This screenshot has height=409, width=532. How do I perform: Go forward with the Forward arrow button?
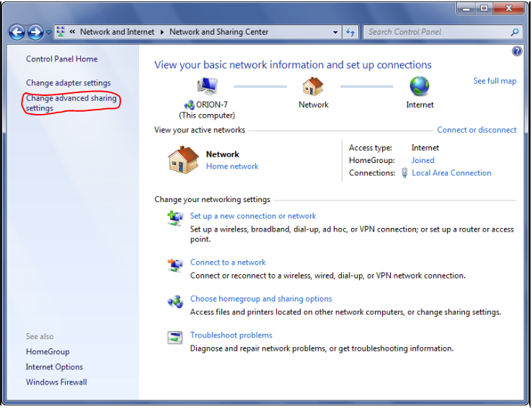click(35, 32)
